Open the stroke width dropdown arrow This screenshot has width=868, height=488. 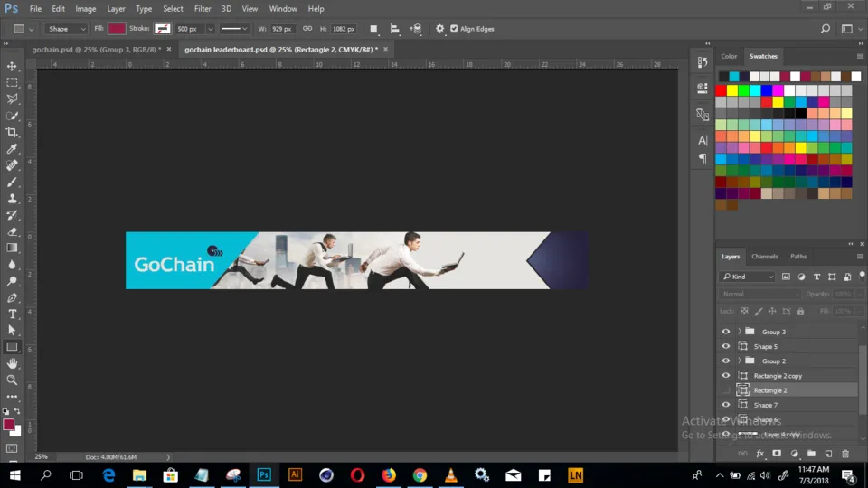[211, 29]
